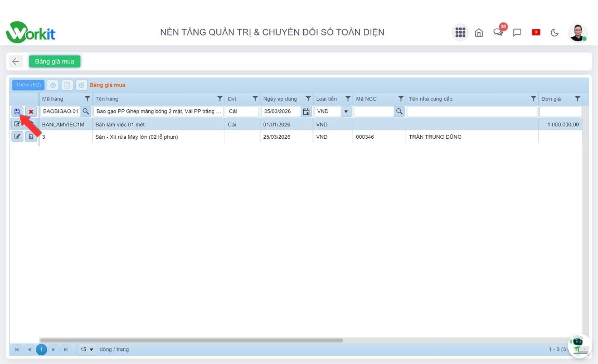Save the new row with the floppy disk icon
Viewport: 598px width, 364px height.
pyautogui.click(x=17, y=111)
